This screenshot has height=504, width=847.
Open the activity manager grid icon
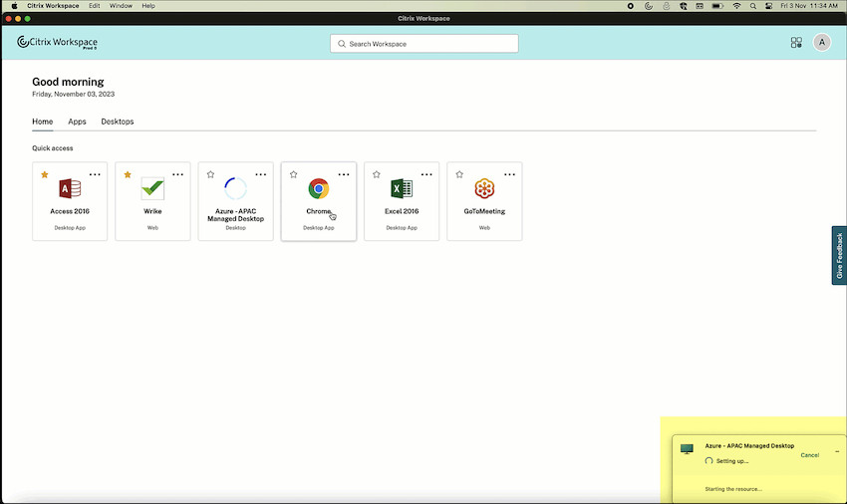[796, 43]
